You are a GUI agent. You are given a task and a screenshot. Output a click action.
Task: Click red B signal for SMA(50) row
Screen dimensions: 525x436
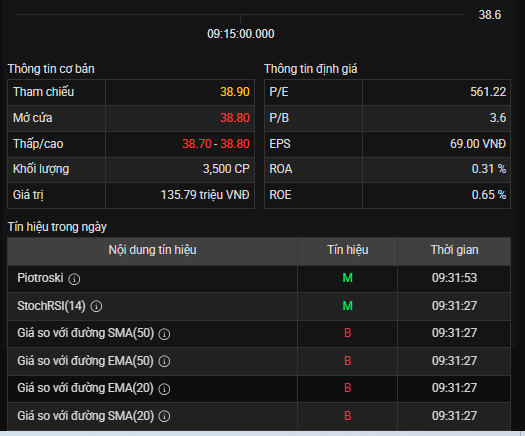tap(348, 333)
